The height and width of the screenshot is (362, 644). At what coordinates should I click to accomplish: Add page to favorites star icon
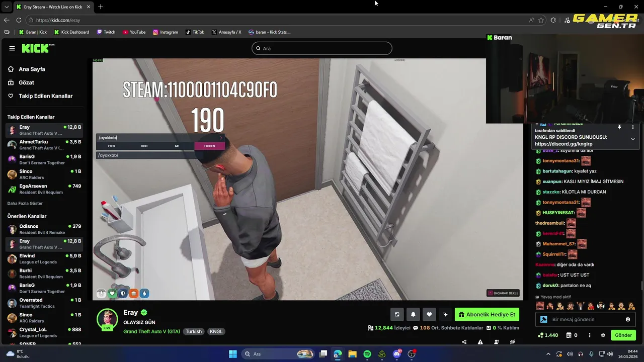pyautogui.click(x=541, y=20)
